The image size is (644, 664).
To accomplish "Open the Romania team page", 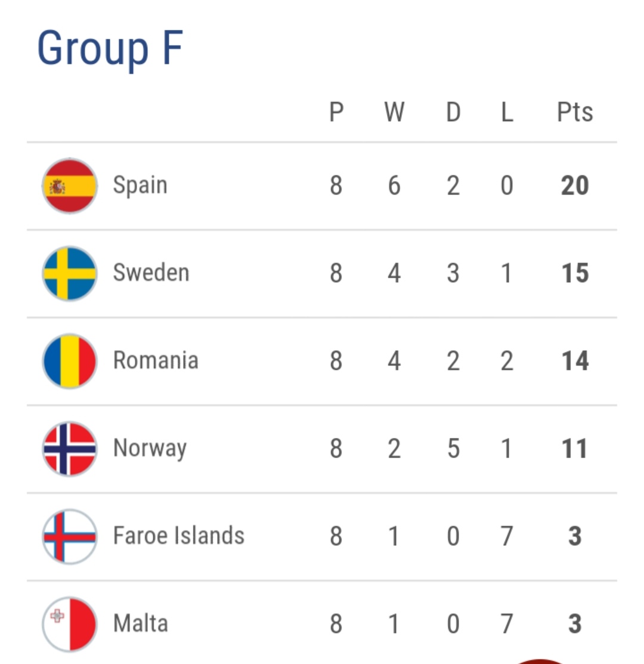I will [x=156, y=361].
